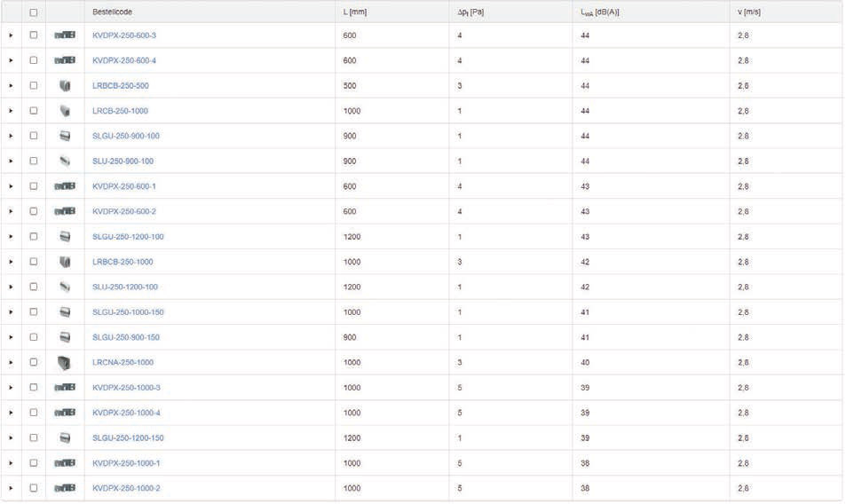The width and height of the screenshot is (846, 504).
Task: Check the box for KVDPX-250-600-4
Action: [34, 60]
